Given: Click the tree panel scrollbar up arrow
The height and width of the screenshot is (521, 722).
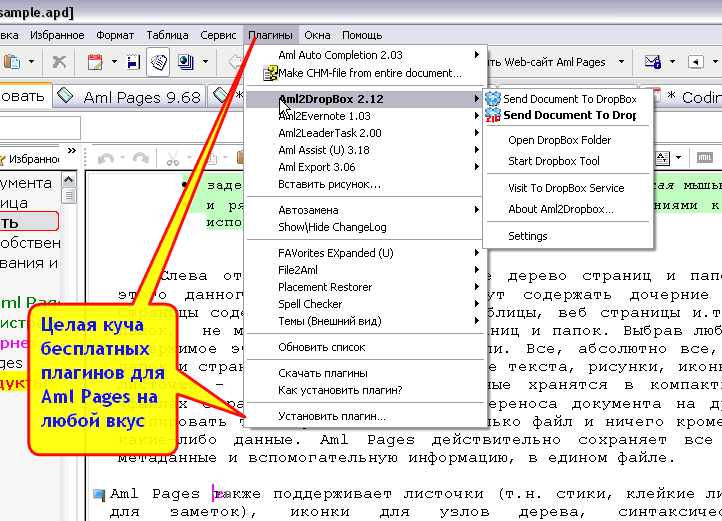Looking at the screenshot, I should (x=69, y=179).
